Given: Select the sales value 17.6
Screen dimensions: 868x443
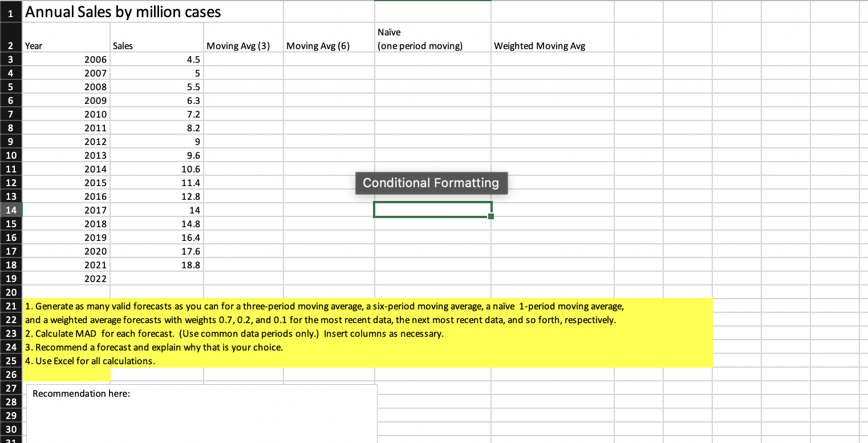Looking at the screenshot, I should (x=157, y=251).
